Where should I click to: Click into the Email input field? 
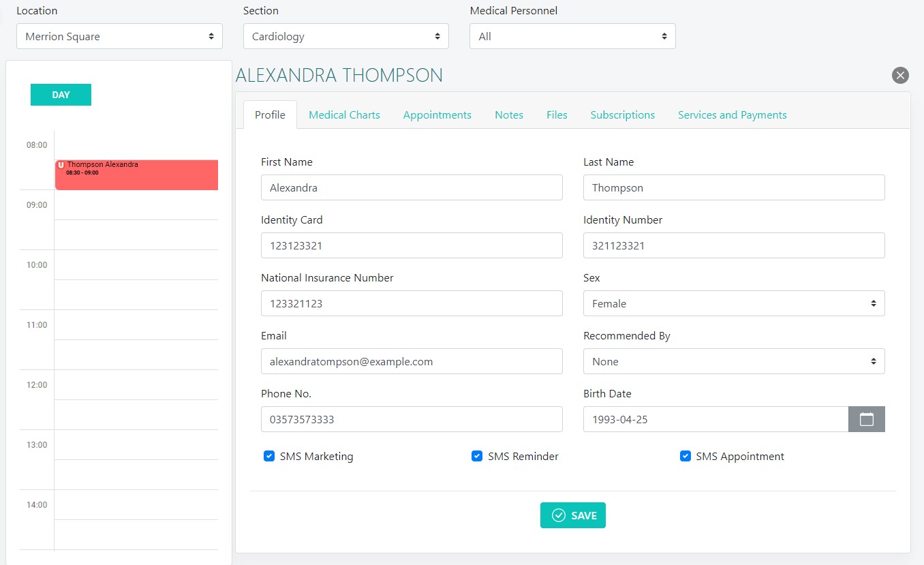[x=411, y=362]
